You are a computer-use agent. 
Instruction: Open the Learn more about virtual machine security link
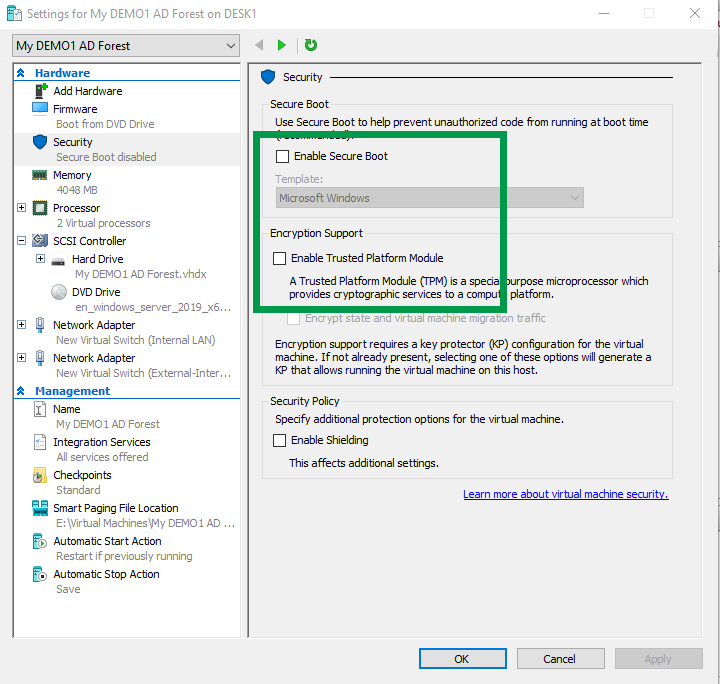coord(565,494)
